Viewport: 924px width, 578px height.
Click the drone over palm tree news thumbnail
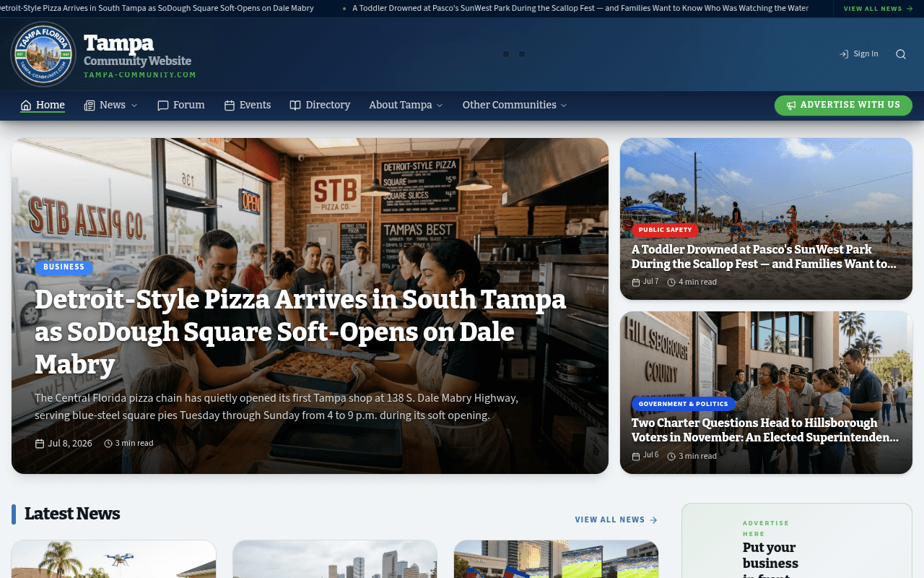pyautogui.click(x=114, y=559)
